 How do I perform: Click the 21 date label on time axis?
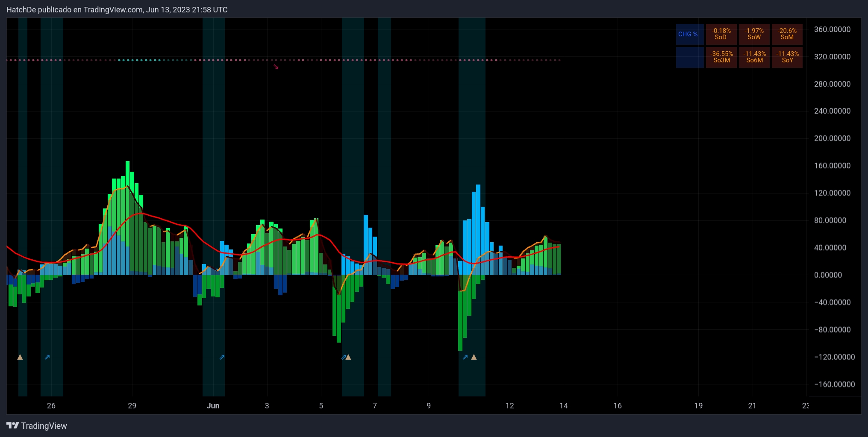click(752, 406)
